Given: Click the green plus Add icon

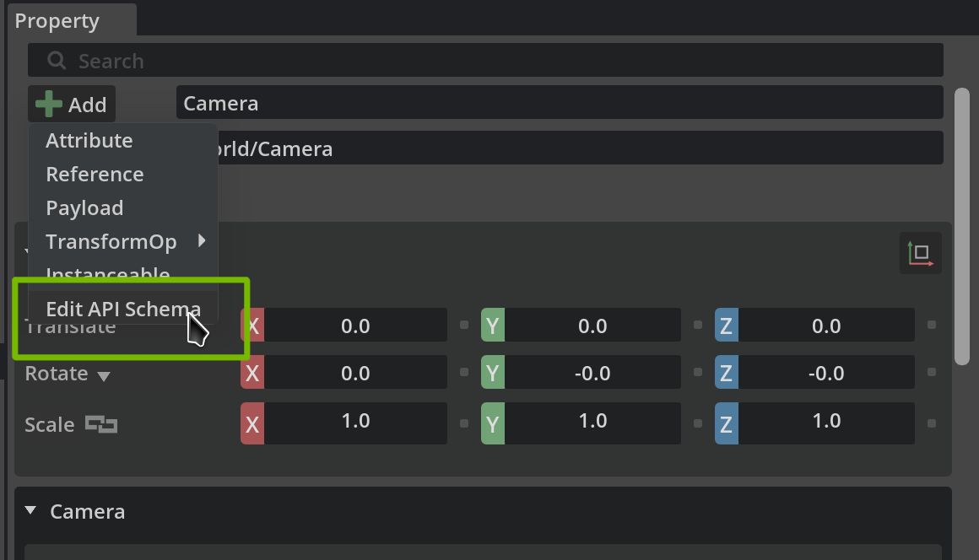Looking at the screenshot, I should [49, 105].
